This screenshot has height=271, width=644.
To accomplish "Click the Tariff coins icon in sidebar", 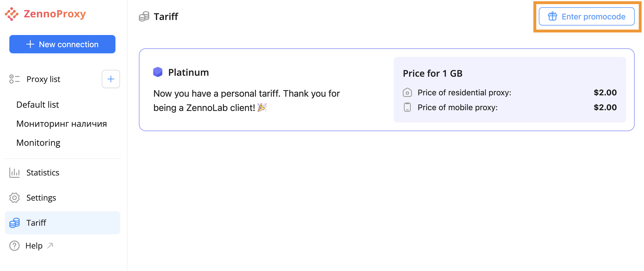I will 14,223.
